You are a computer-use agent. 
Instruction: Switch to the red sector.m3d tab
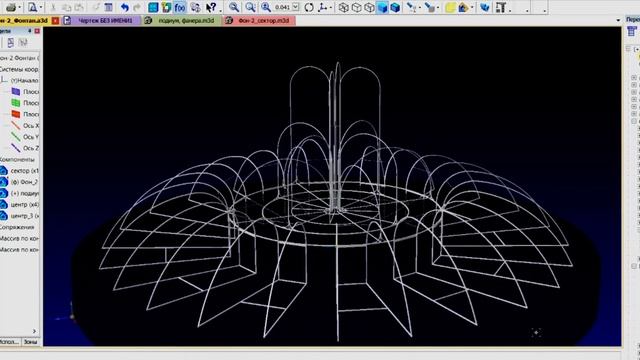[x=259, y=20]
